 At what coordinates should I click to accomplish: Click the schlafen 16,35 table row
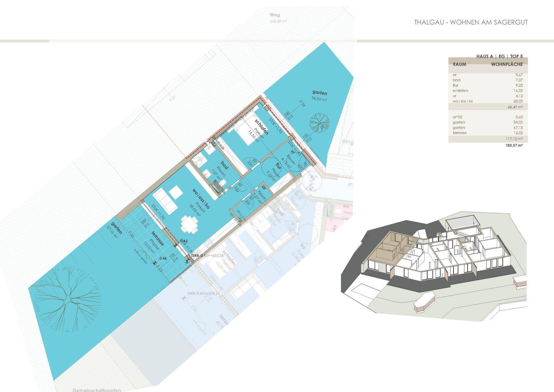pyautogui.click(x=488, y=91)
